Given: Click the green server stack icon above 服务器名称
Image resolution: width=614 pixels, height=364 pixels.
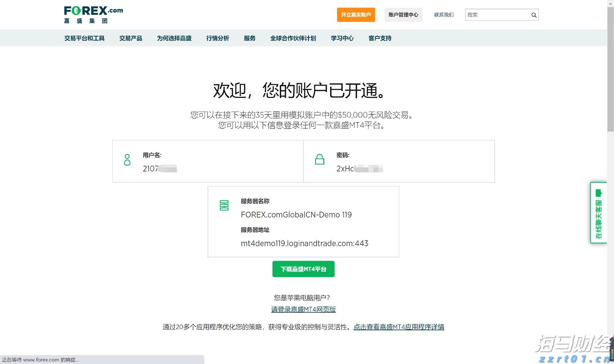Looking at the screenshot, I should (224, 205).
